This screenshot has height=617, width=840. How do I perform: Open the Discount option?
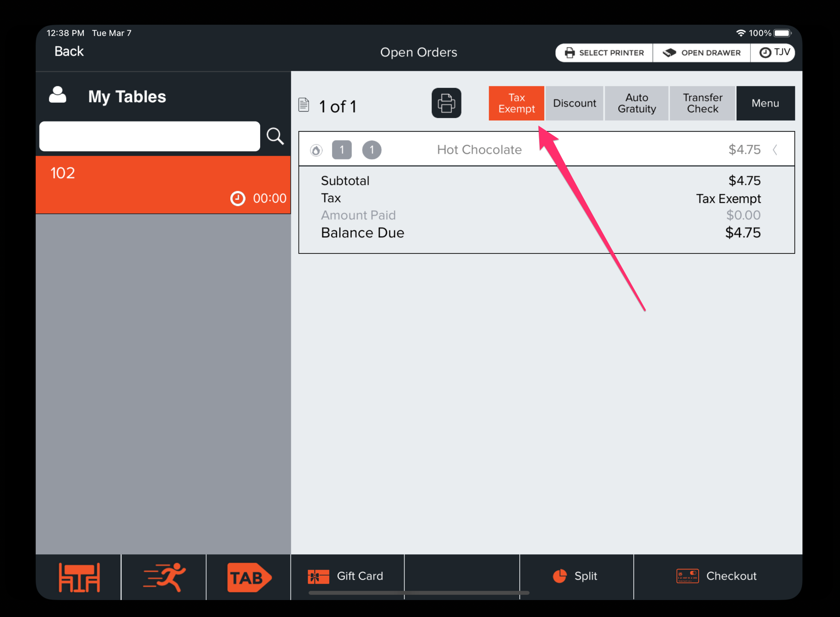574,103
